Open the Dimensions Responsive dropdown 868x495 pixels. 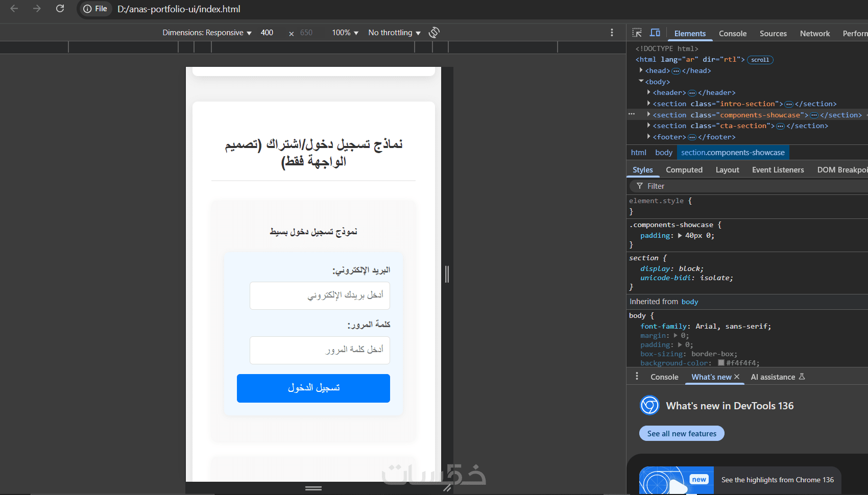tap(207, 33)
